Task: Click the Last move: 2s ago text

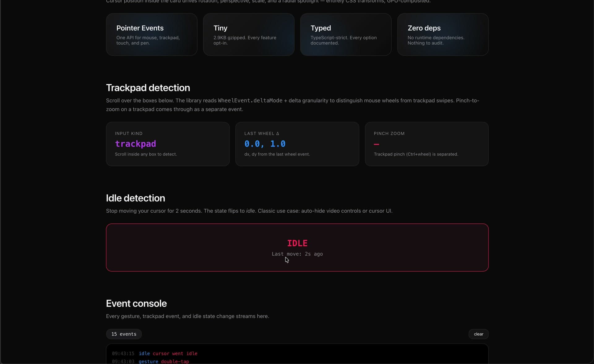Action: click(x=297, y=254)
